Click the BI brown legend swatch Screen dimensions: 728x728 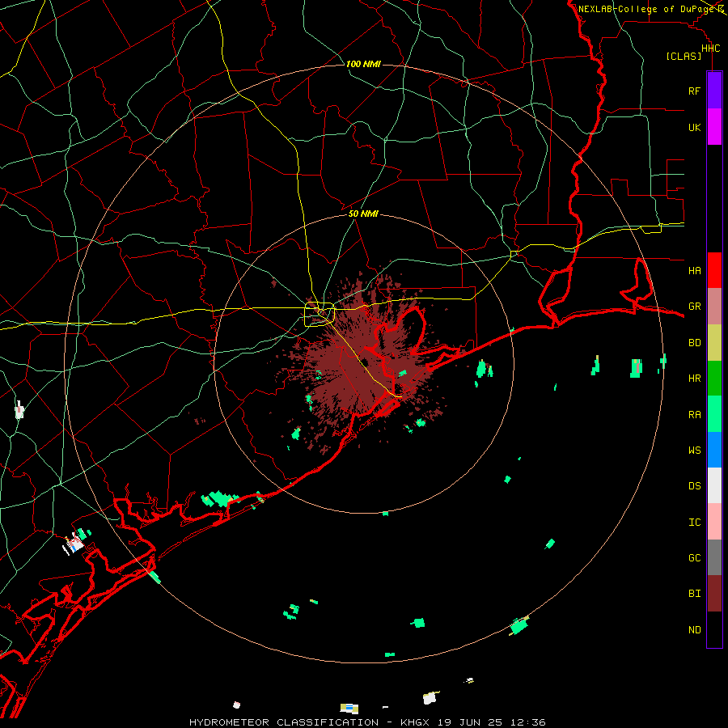pyautogui.click(x=714, y=594)
